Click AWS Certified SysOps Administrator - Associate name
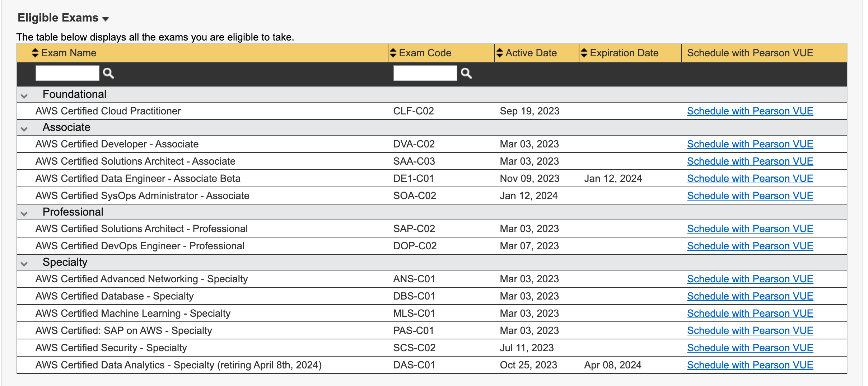This screenshot has width=868, height=386. pyautogui.click(x=142, y=196)
